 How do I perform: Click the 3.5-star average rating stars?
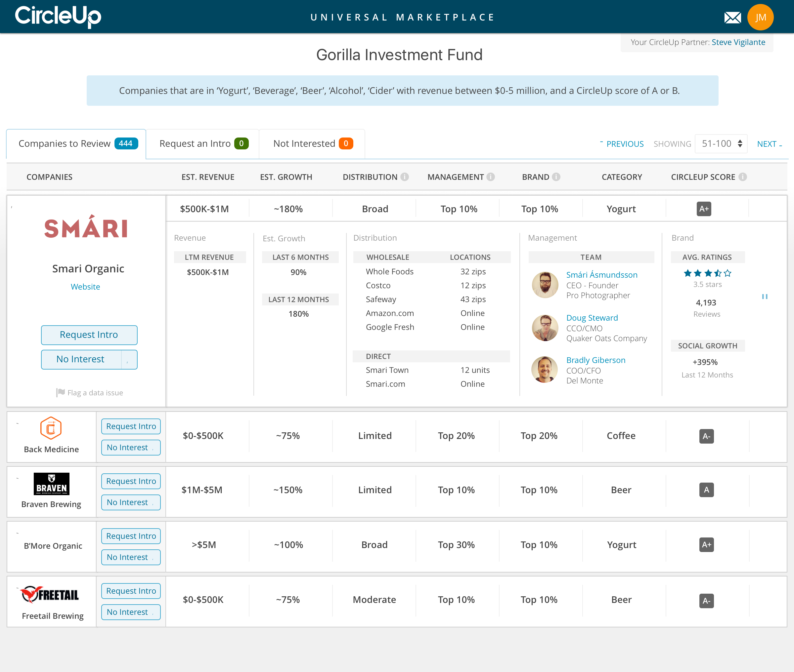click(707, 273)
